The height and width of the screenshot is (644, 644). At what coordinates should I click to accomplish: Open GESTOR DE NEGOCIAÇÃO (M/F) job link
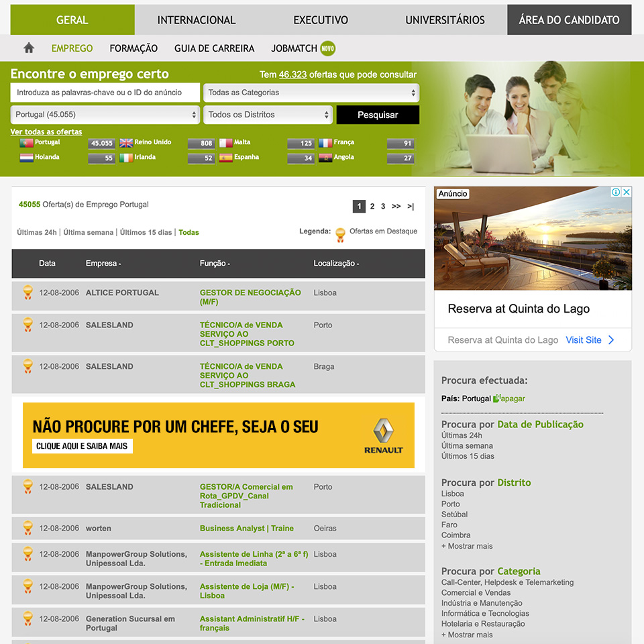[x=250, y=297]
